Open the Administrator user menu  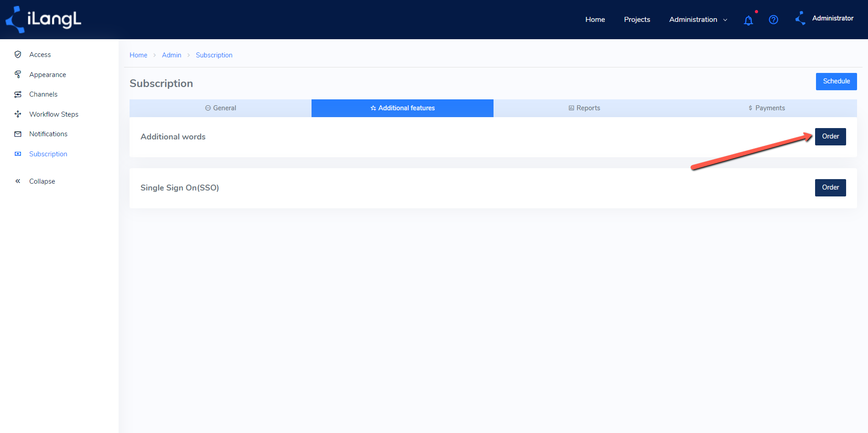(x=832, y=18)
